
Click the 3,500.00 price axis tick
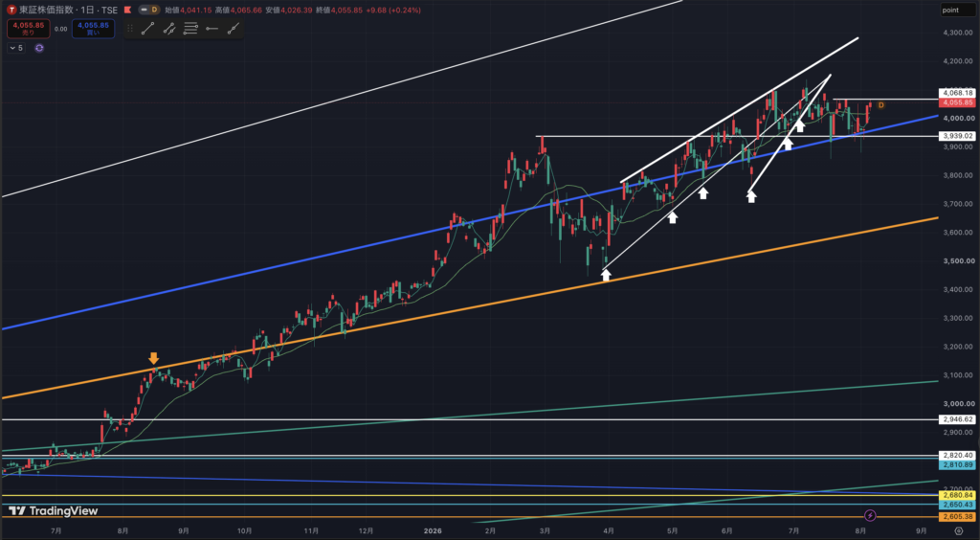point(959,261)
